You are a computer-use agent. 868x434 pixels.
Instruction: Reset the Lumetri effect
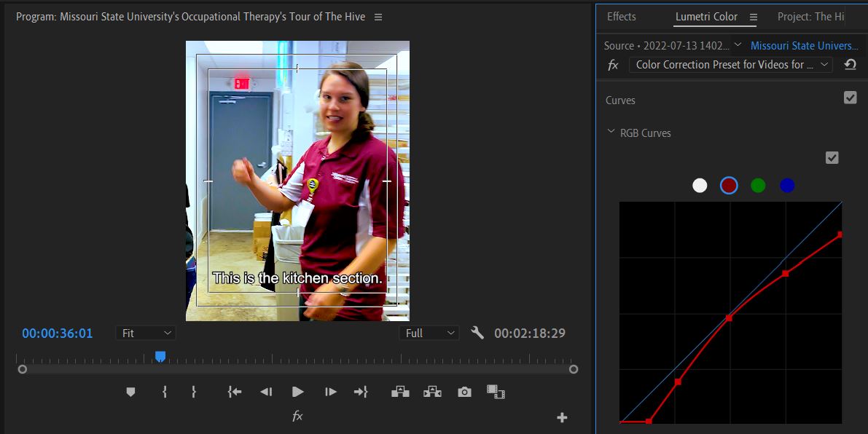click(851, 65)
